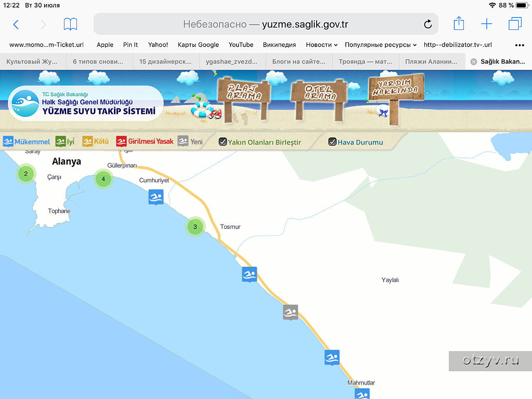Viewport: 532px width, 399px height.
Task: Expand Популярные ресурсы bookmarks folder
Action: [x=381, y=45]
